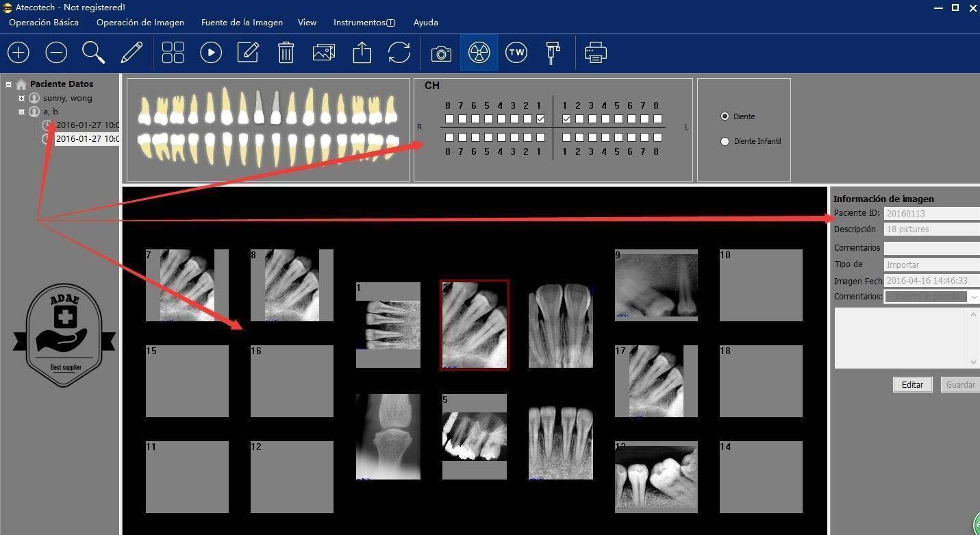This screenshot has width=980, height=535.
Task: Open the picture gallery icon
Action: click(323, 53)
